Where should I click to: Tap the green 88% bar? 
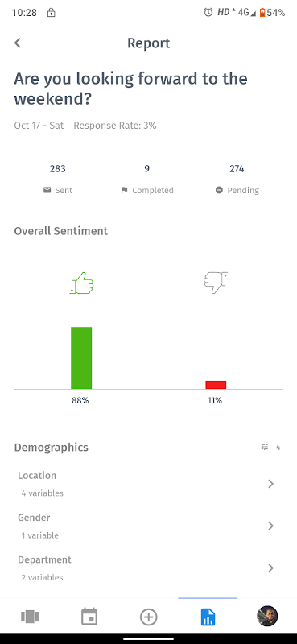point(81,357)
